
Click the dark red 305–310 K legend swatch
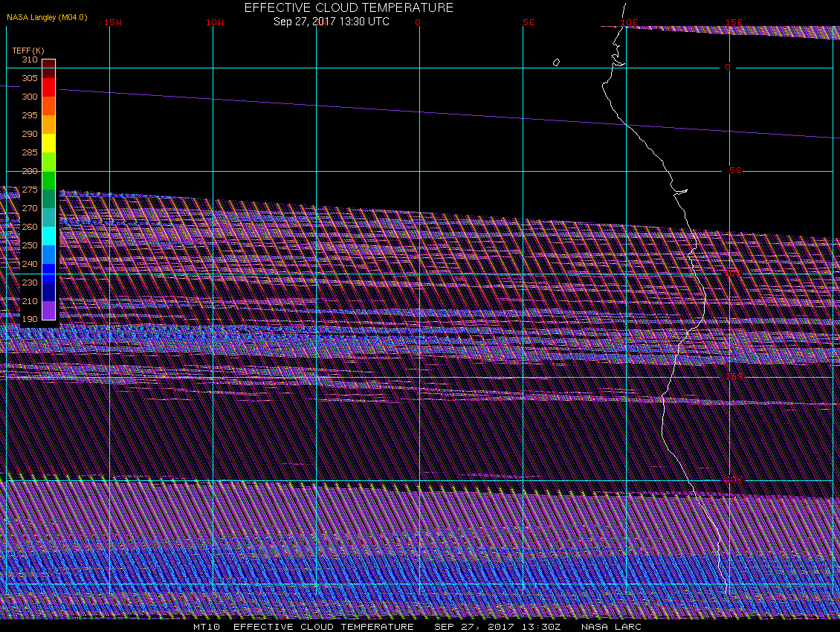pyautogui.click(x=49, y=68)
